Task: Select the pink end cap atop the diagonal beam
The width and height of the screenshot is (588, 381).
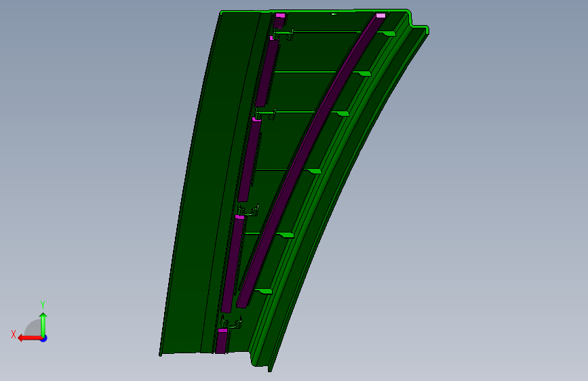Action: click(x=380, y=16)
